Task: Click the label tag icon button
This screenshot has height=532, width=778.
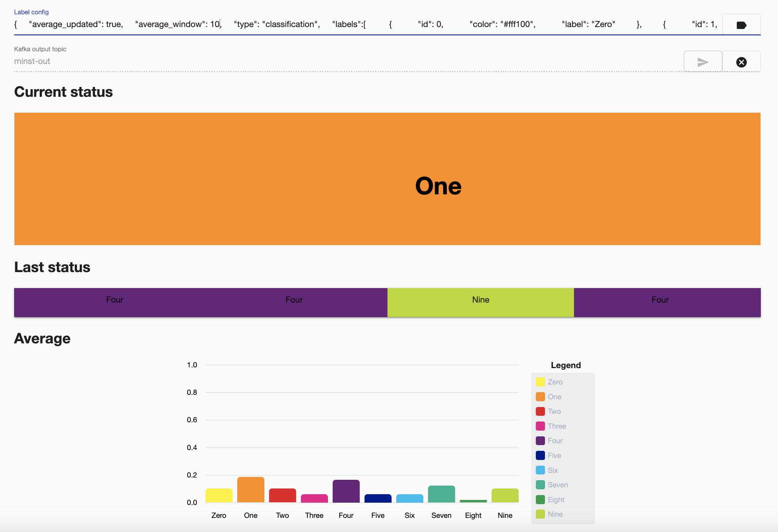Action: pyautogui.click(x=741, y=25)
